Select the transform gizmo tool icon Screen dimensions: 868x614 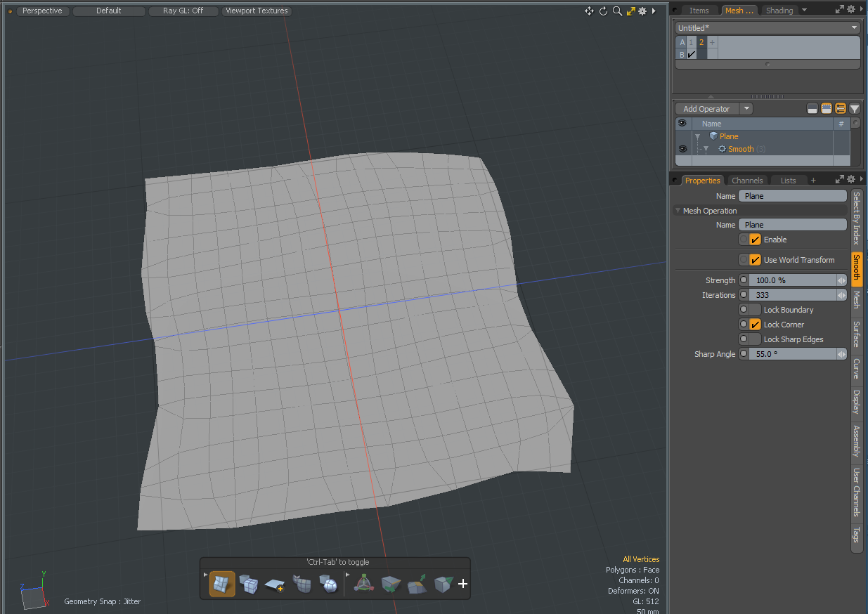pos(363,584)
